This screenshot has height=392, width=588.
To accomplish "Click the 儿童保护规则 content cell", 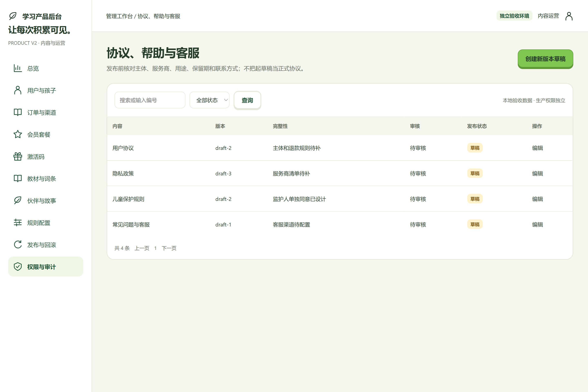I will (x=128, y=199).
